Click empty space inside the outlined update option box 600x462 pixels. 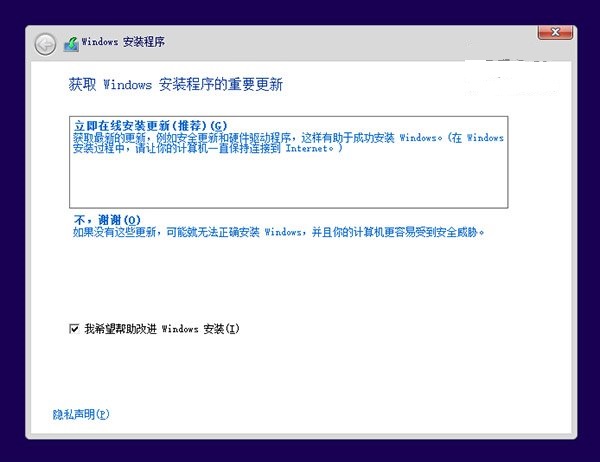pos(288,185)
